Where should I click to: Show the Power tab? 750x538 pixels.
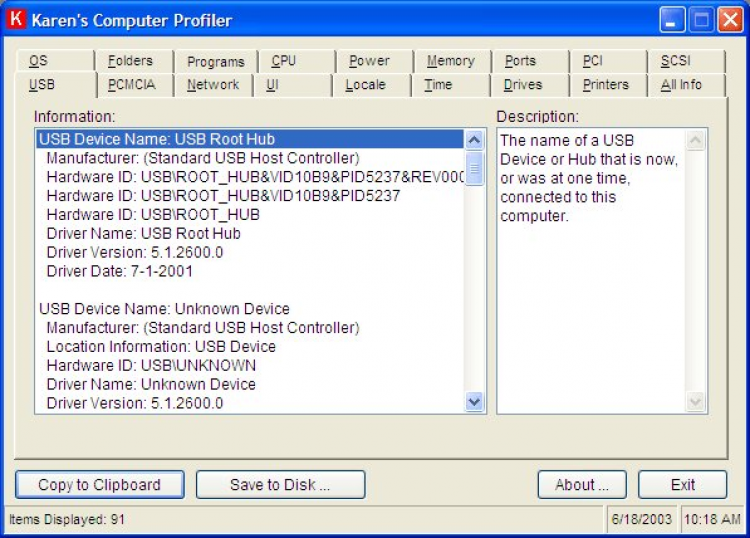coord(375,61)
